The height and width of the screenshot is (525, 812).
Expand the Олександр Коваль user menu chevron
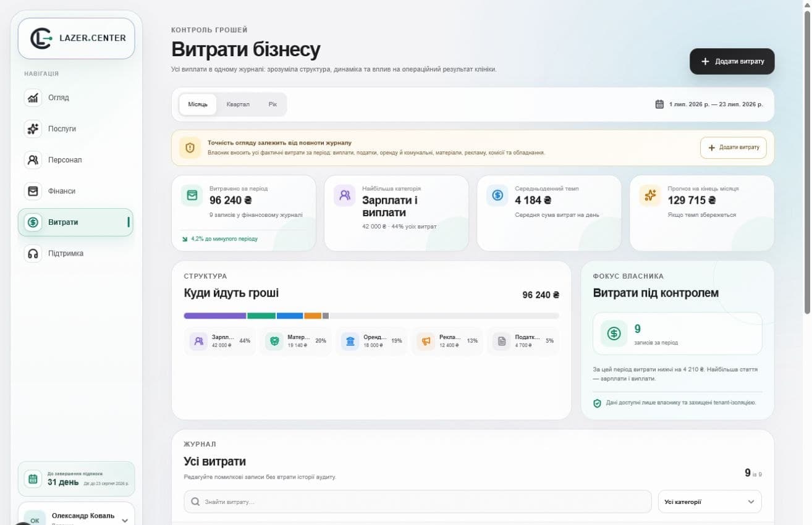[x=125, y=520]
